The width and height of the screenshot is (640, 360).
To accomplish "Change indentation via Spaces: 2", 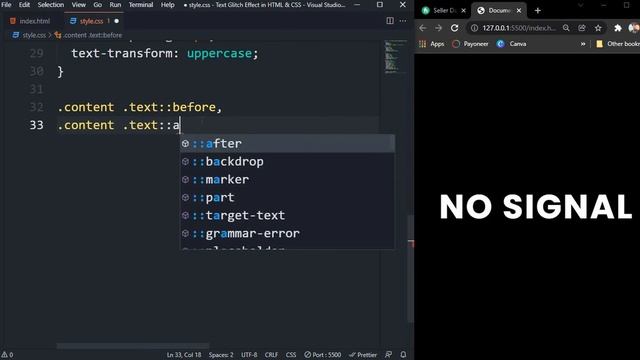I will tap(221, 355).
